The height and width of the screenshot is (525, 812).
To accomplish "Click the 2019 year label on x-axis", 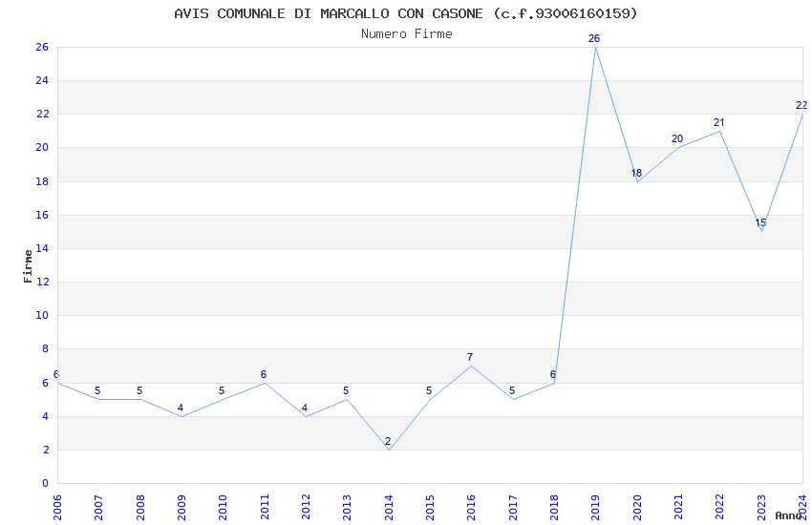I will coord(595,504).
